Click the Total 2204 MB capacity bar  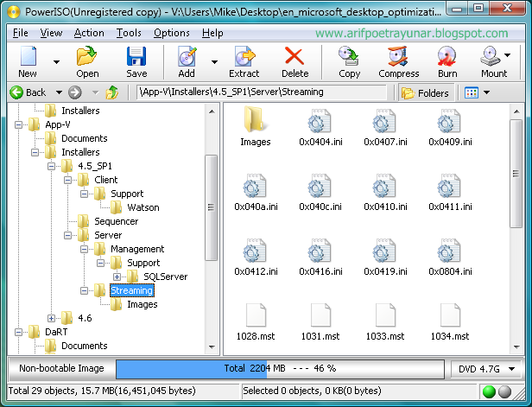[x=280, y=369]
